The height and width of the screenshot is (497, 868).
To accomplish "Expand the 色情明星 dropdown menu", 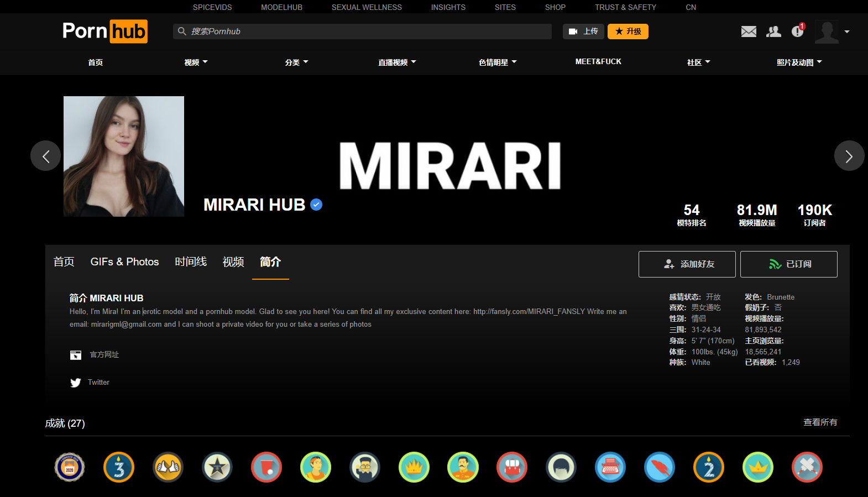I will [x=498, y=62].
